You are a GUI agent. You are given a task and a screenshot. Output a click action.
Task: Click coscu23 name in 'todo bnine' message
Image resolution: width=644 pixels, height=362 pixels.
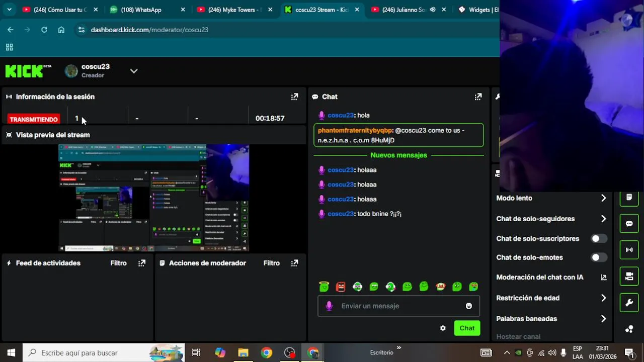point(341,214)
